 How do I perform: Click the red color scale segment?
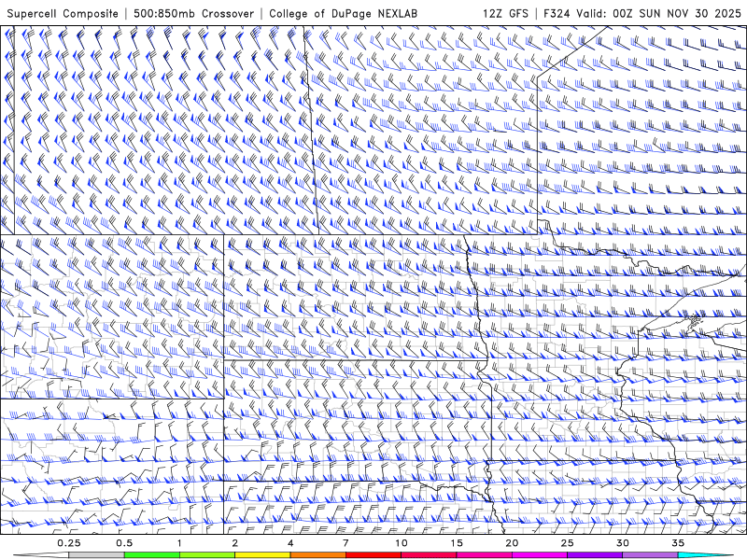(373, 555)
